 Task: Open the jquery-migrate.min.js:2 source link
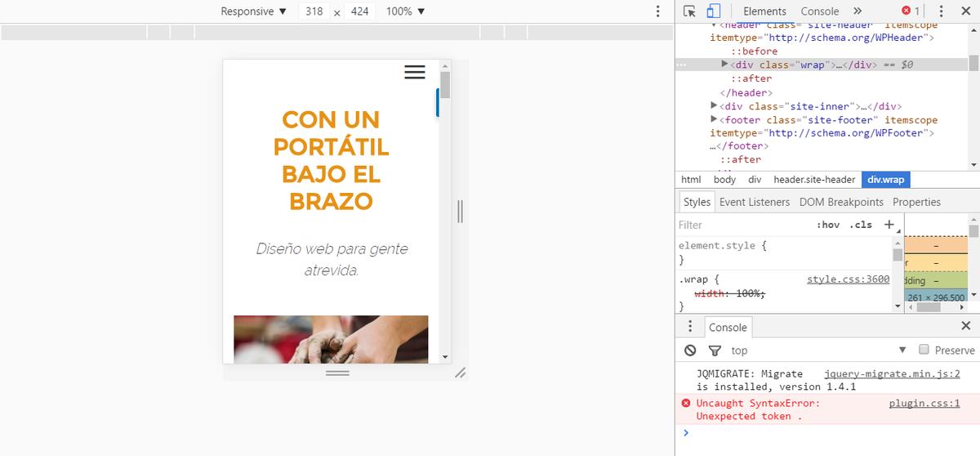pyautogui.click(x=892, y=373)
